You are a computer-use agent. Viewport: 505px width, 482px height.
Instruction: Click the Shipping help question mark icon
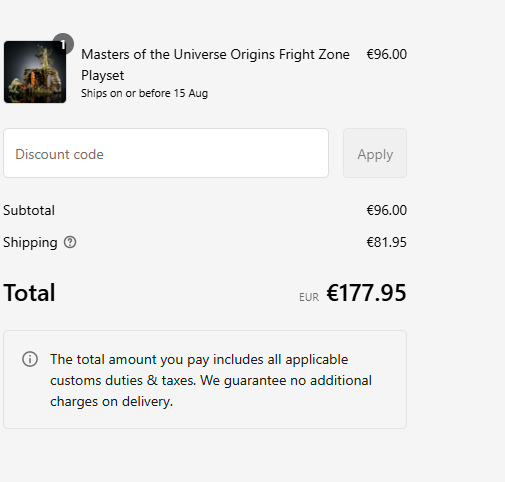[x=70, y=242]
